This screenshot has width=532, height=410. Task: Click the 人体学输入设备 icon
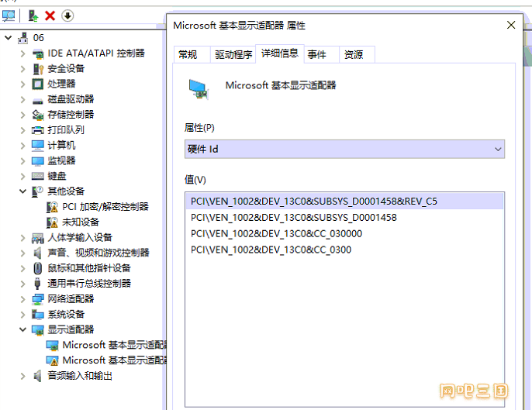click(x=38, y=238)
